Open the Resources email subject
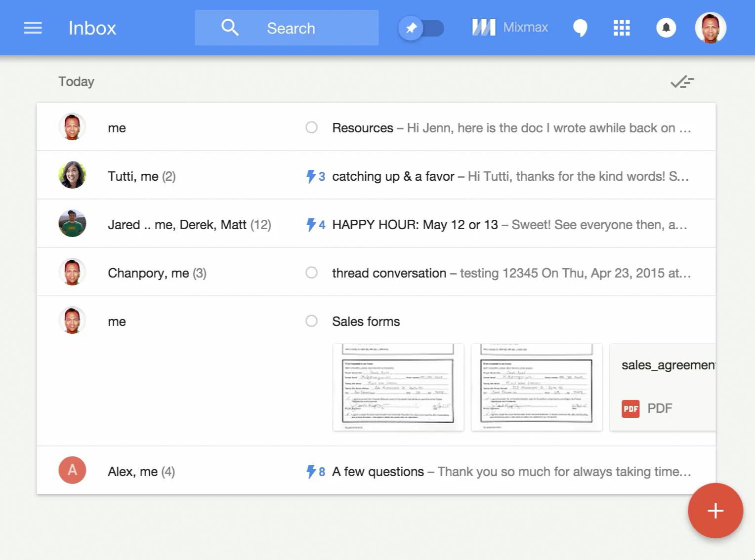The image size is (755, 560). tap(363, 128)
